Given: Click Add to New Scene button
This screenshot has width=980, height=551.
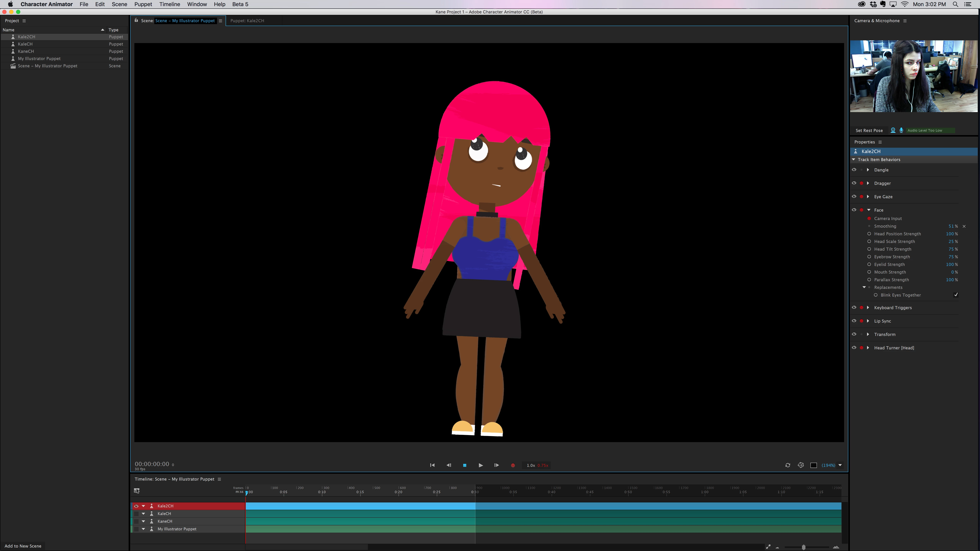Looking at the screenshot, I should click(x=23, y=546).
